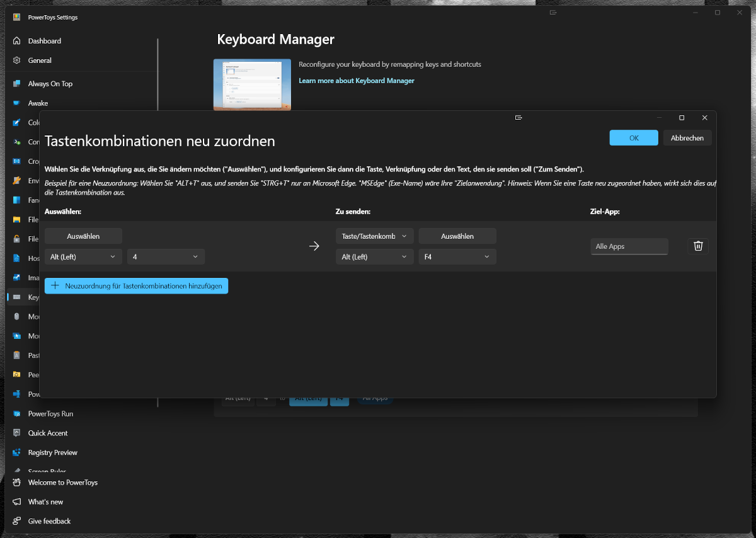Screen dimensions: 756x538
Task: Open Learn more about Keyboard Manager link
Action: point(357,81)
